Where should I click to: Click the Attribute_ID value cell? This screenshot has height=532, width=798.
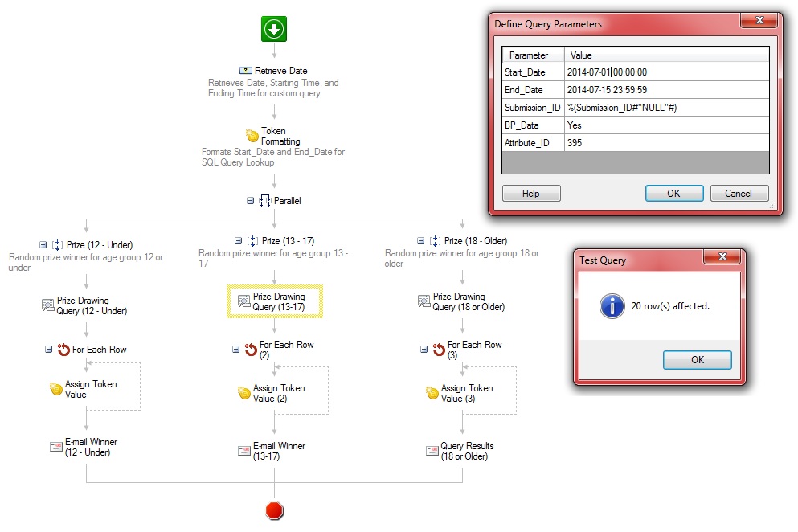(x=667, y=143)
